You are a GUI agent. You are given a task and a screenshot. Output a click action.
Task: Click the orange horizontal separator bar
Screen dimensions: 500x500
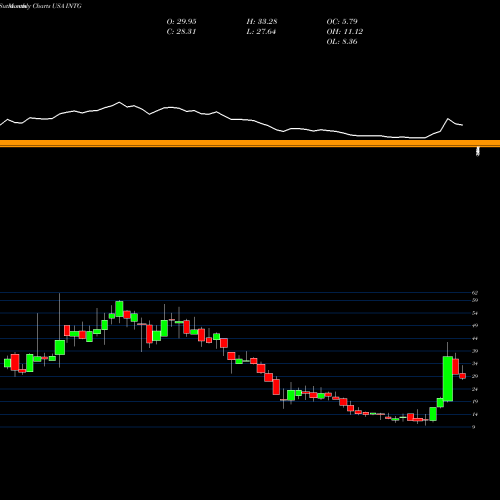coord(250,144)
